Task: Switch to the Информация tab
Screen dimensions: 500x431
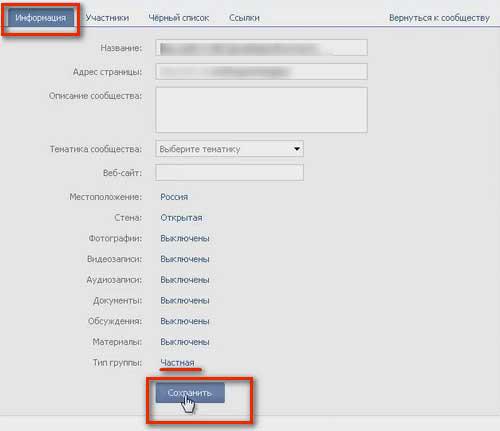Action: pyautogui.click(x=41, y=18)
